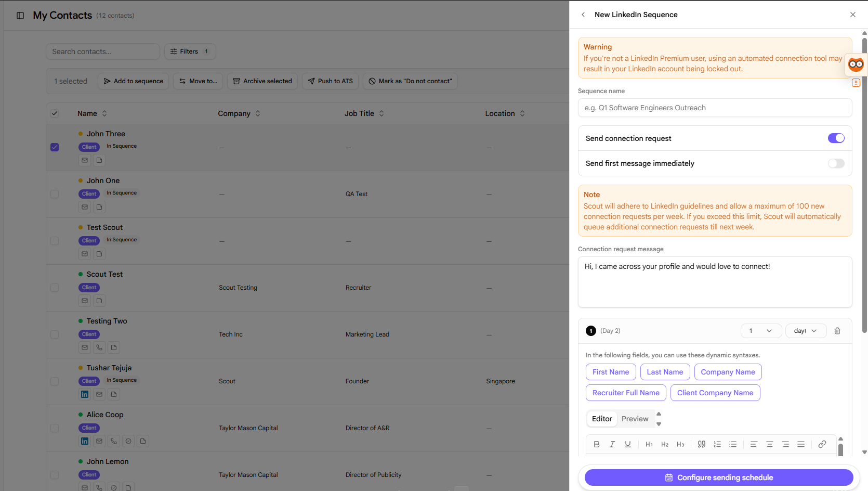Viewport: 868px width, 491px height.
Task: Insert a numbered list in the editor
Action: 717,444
